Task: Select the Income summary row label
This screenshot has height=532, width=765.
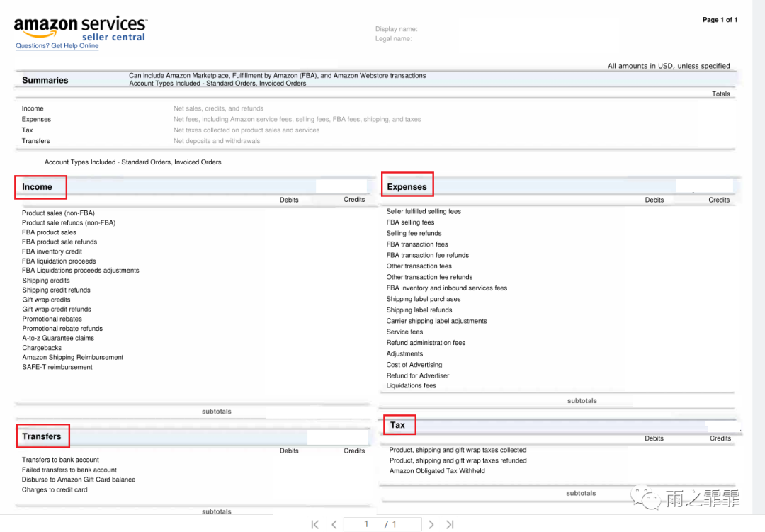Action: 33,108
